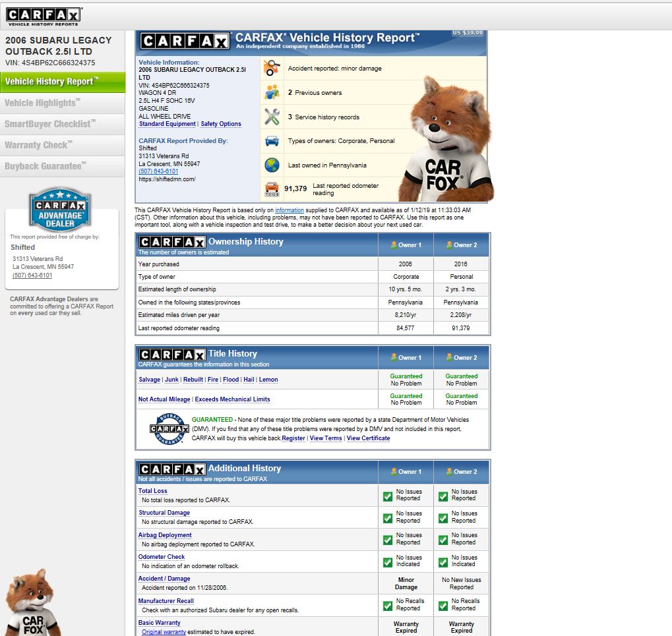Click the Register buyback link

[293, 438]
